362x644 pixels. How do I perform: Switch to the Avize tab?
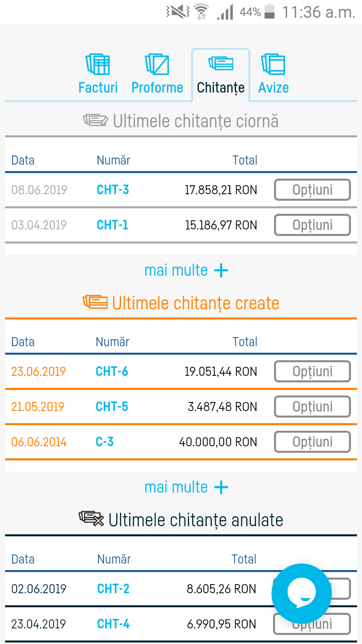click(x=273, y=87)
